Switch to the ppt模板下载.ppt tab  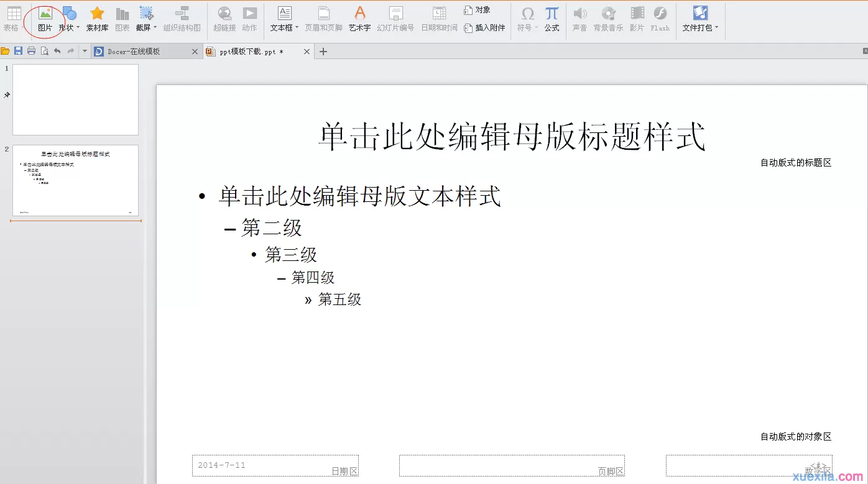coord(252,52)
